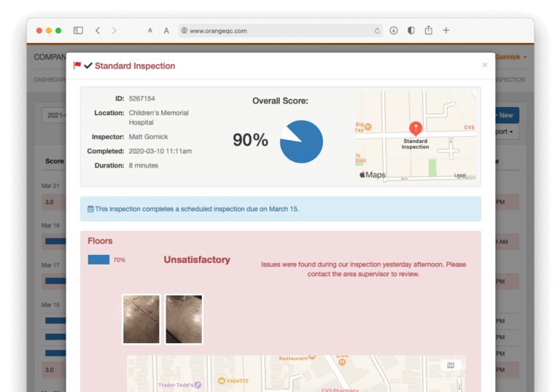Click the Safari downloads icon

pos(394,31)
